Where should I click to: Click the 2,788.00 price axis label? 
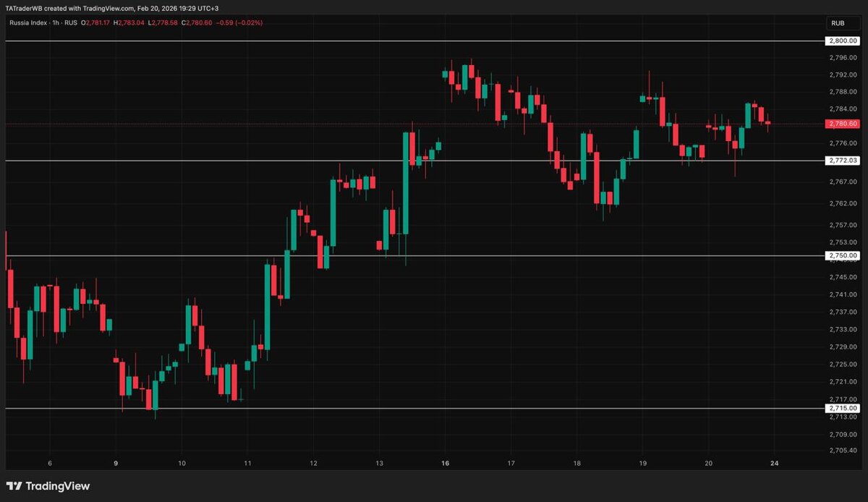pos(843,92)
